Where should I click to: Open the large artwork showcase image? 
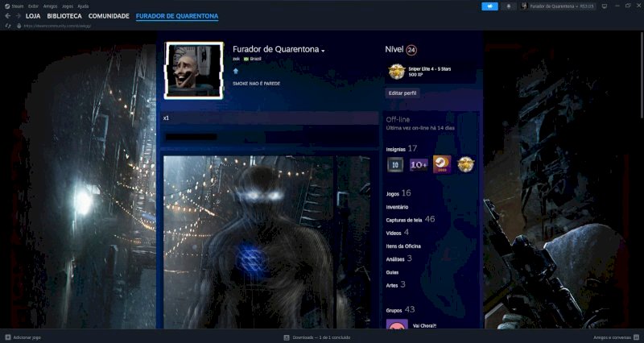(x=248, y=242)
